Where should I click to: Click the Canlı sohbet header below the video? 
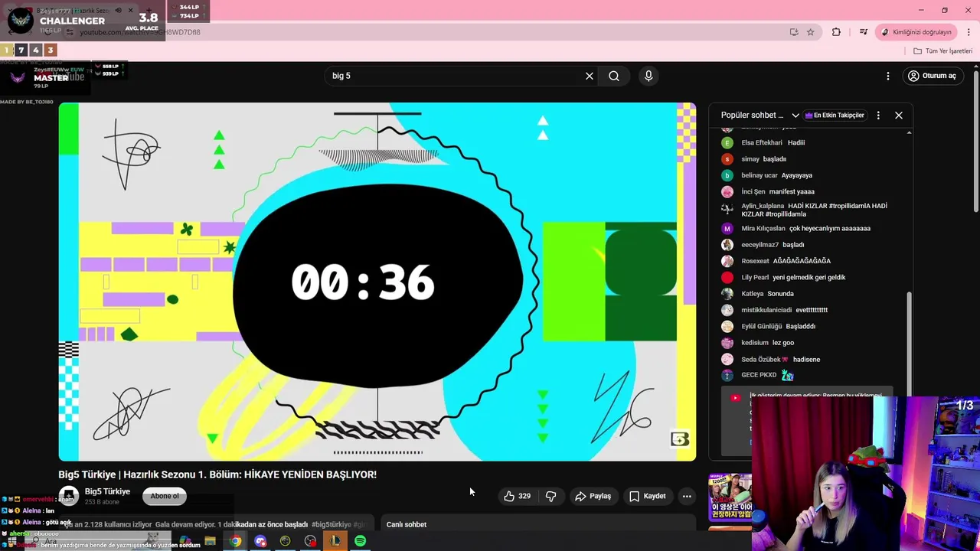[407, 524]
